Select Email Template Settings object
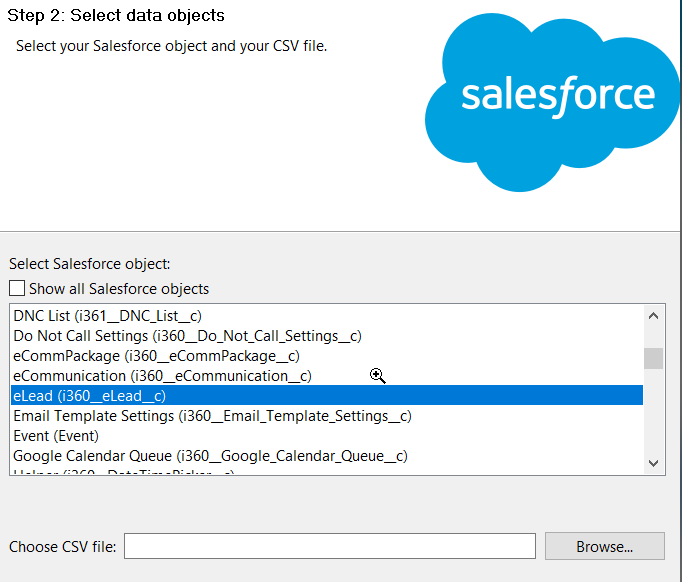682x582 pixels. (x=327, y=416)
